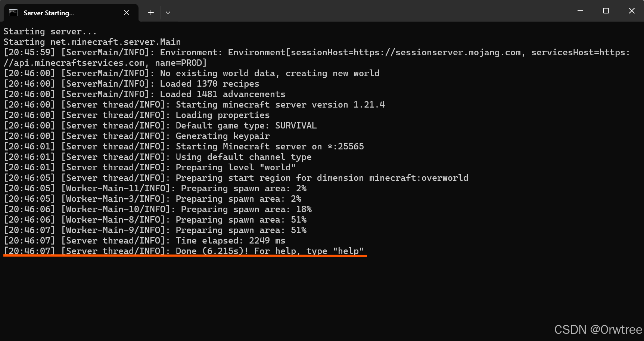644x341 pixels.
Task: Click 'Starting Minecraft server on *:25565' line
Action: (184, 147)
